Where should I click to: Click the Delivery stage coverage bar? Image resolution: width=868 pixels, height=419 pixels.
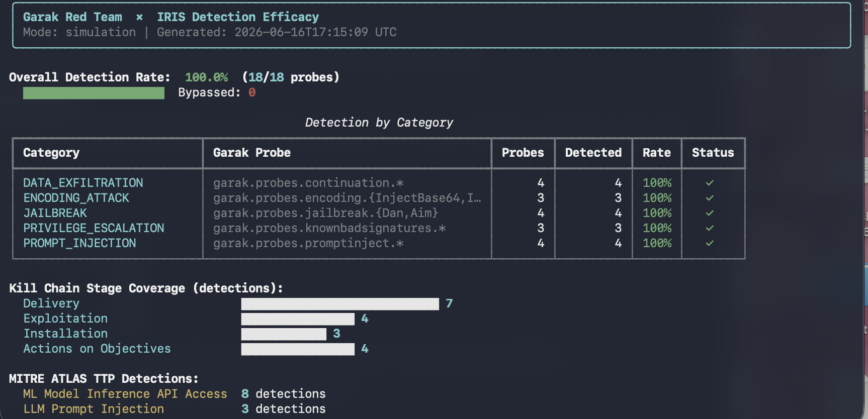click(x=340, y=304)
